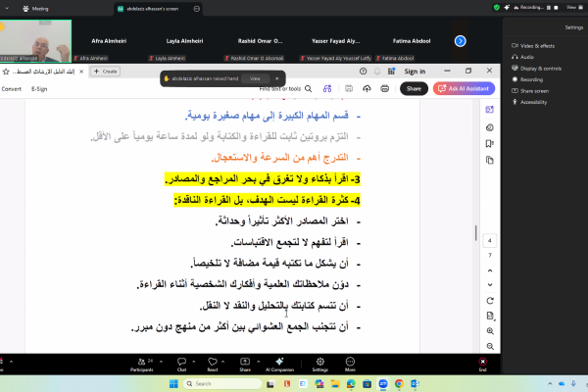The image size is (588, 392).
Task: Open Accessibility settings
Action: pos(529,102)
